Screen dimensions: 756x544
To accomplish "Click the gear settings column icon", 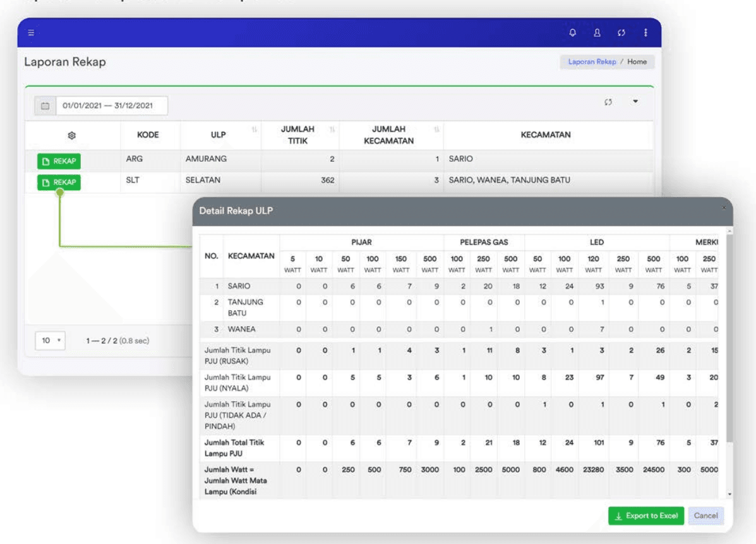I will (72, 135).
